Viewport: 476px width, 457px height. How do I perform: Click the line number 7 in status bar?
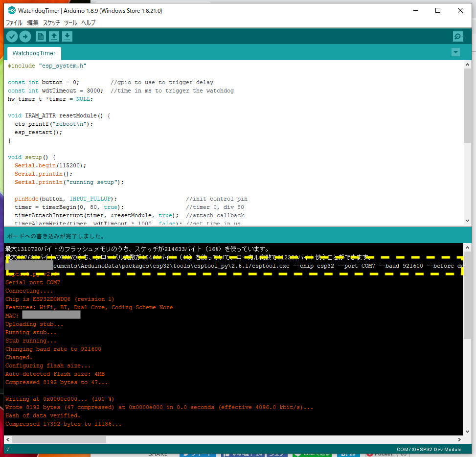tap(8, 449)
